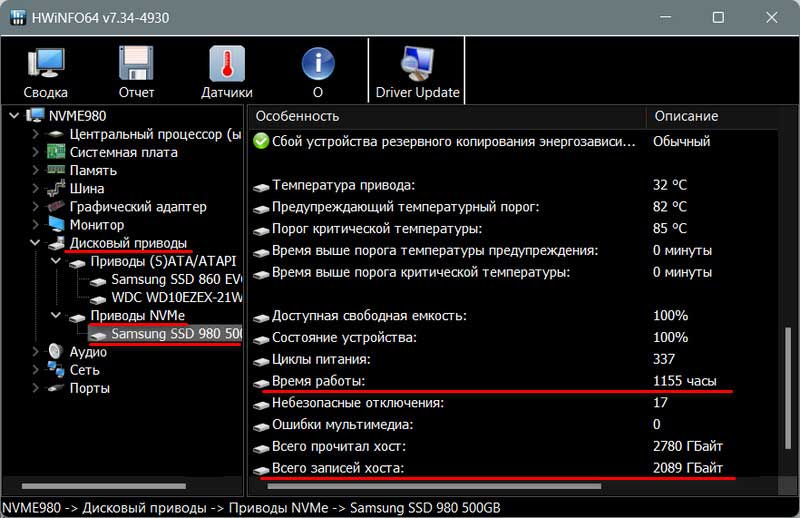
Task: Expand the Центральный процессор node
Action: 35,134
